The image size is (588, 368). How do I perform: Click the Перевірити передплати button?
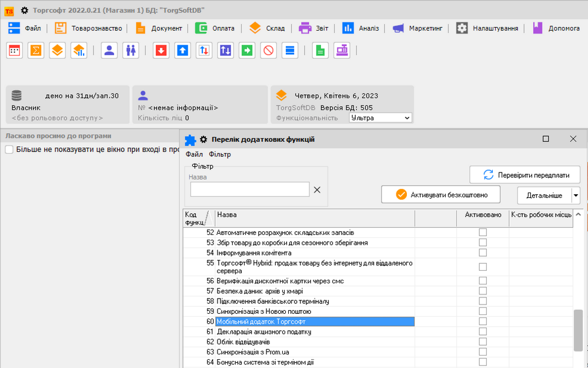click(525, 175)
